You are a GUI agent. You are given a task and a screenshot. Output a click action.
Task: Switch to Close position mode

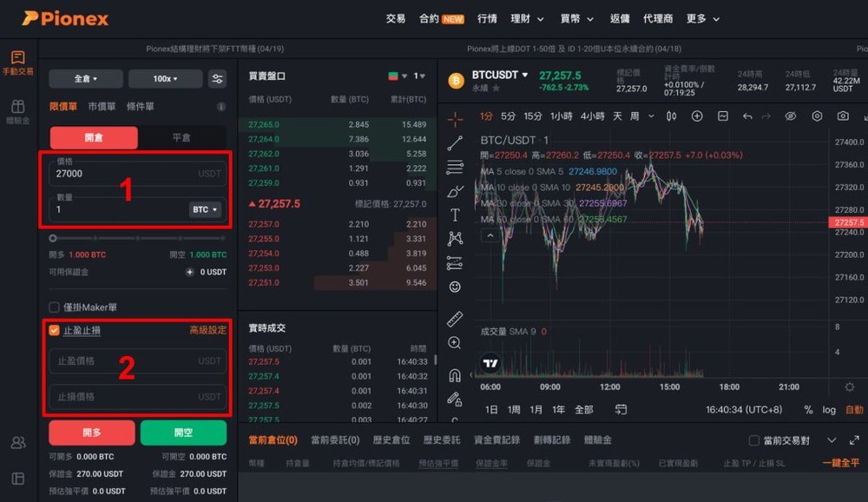(x=181, y=137)
